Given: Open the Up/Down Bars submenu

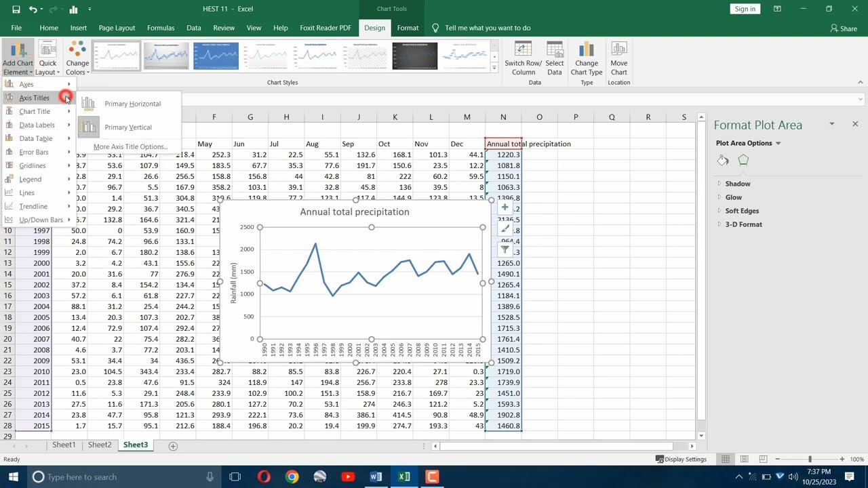Looking at the screenshot, I should click(x=37, y=220).
